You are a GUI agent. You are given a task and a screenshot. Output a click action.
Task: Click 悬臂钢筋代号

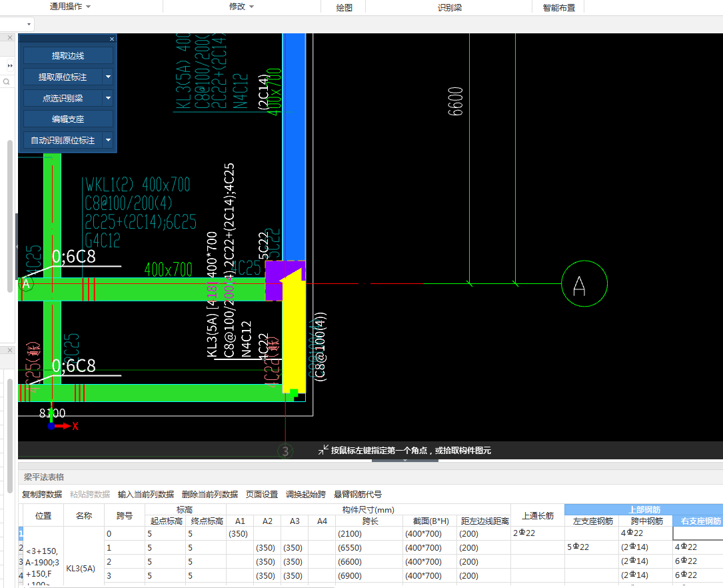tap(358, 495)
